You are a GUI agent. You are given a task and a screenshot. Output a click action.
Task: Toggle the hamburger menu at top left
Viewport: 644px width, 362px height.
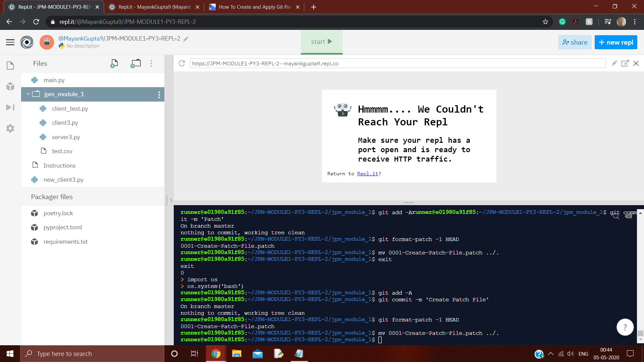click(x=10, y=42)
